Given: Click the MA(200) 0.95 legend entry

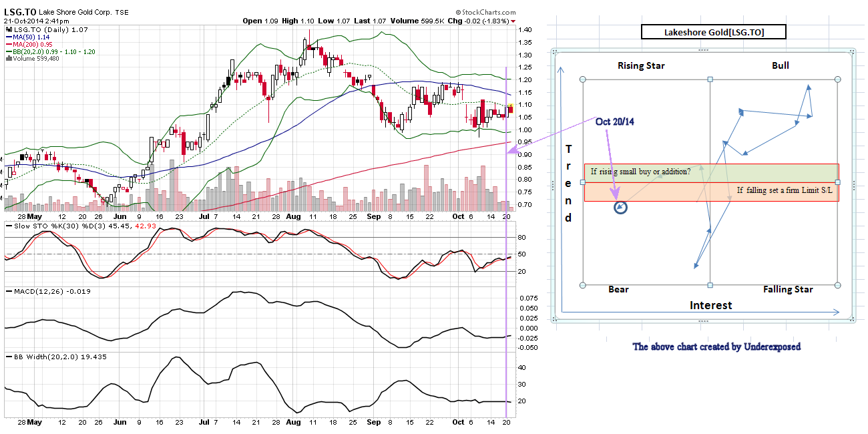Looking at the screenshot, I should [30, 44].
